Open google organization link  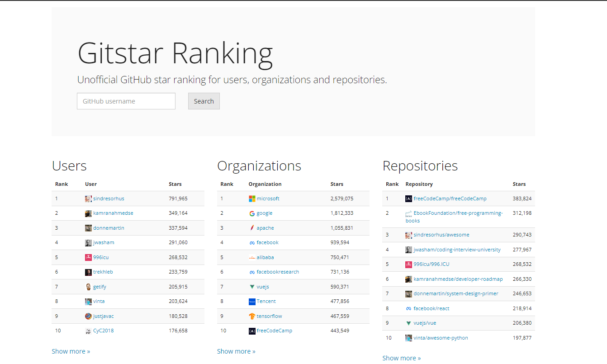coord(265,213)
